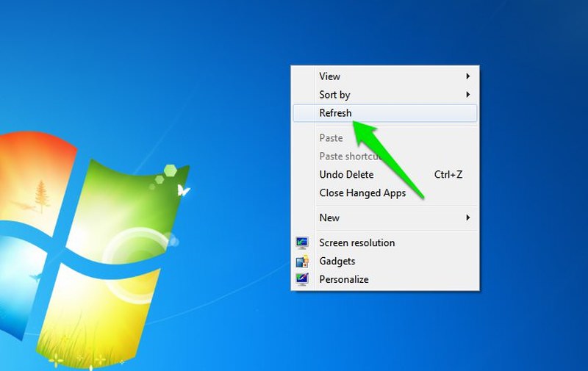Choose Refresh from the context menu

click(384, 113)
